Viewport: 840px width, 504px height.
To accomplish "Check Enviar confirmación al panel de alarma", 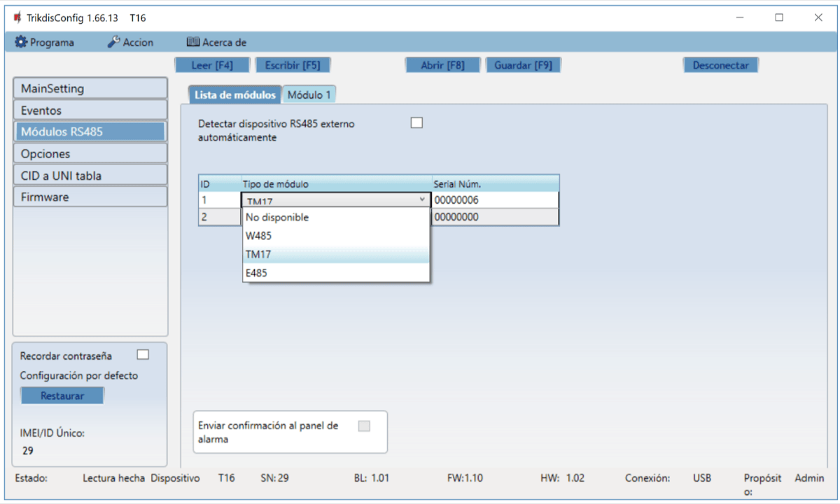I will point(364,426).
